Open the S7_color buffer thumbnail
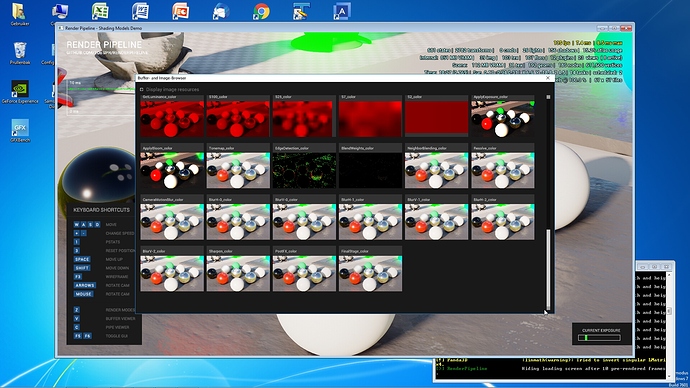690x388 pixels. point(370,119)
